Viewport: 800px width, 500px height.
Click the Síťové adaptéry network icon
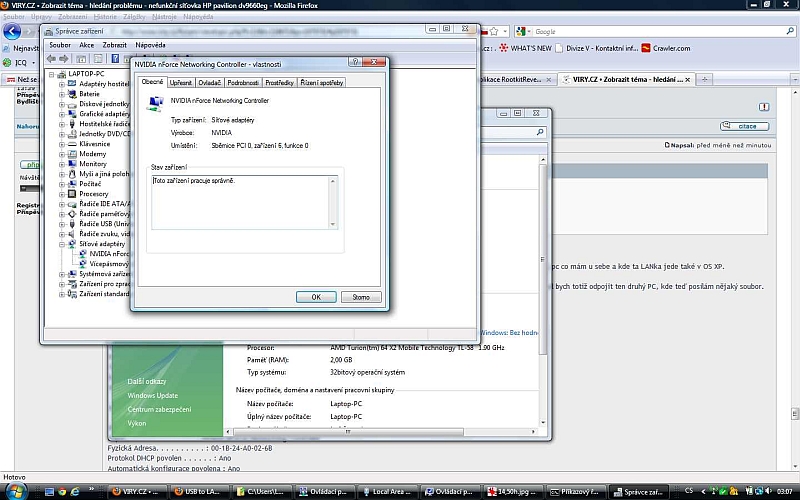click(72, 244)
